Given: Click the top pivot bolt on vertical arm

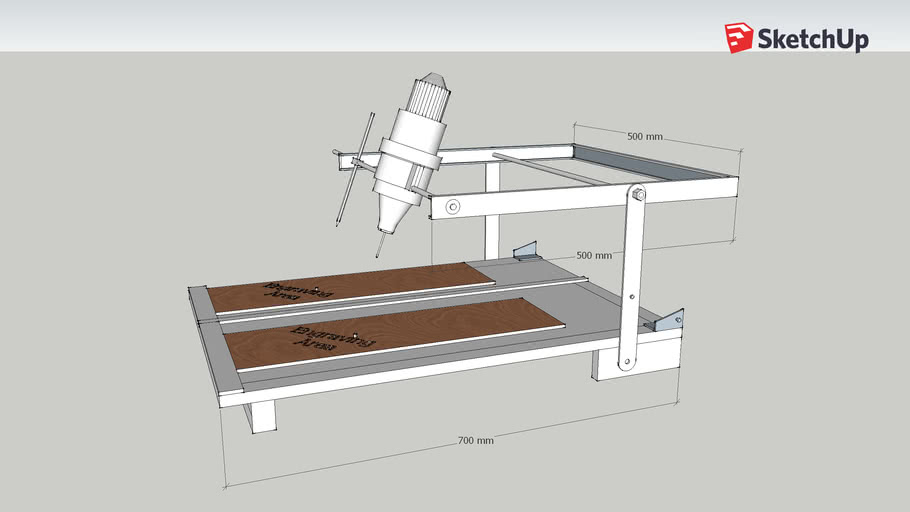Looking at the screenshot, I should (639, 192).
